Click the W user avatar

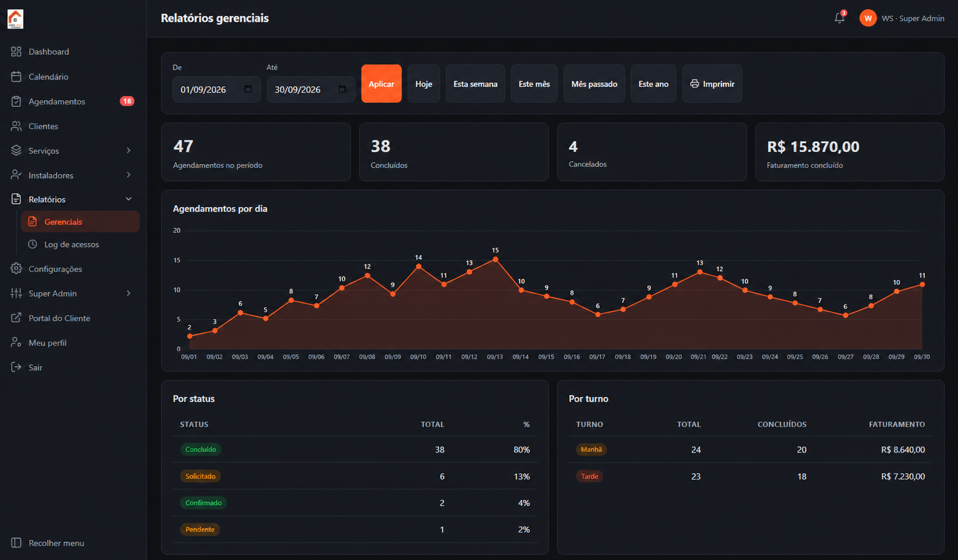click(x=868, y=18)
